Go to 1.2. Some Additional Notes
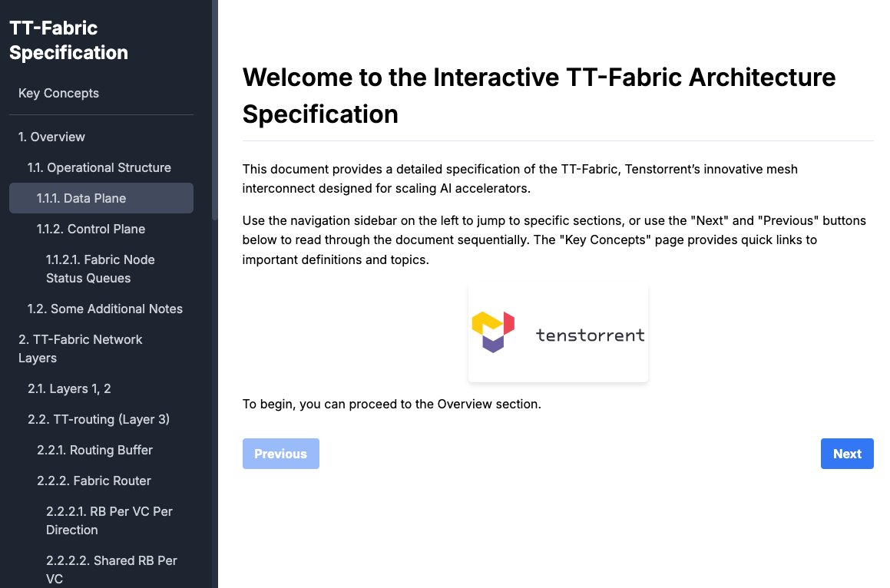The image size is (890, 588). [x=101, y=309]
